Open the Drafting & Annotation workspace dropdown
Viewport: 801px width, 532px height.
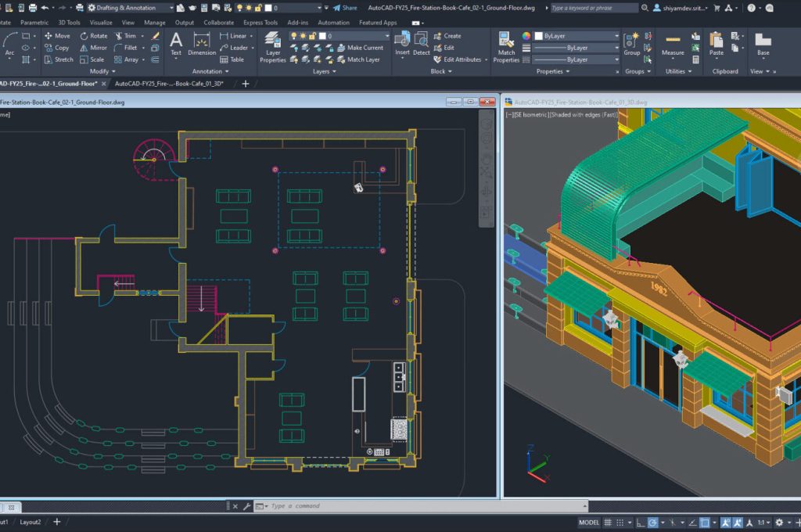coord(131,8)
